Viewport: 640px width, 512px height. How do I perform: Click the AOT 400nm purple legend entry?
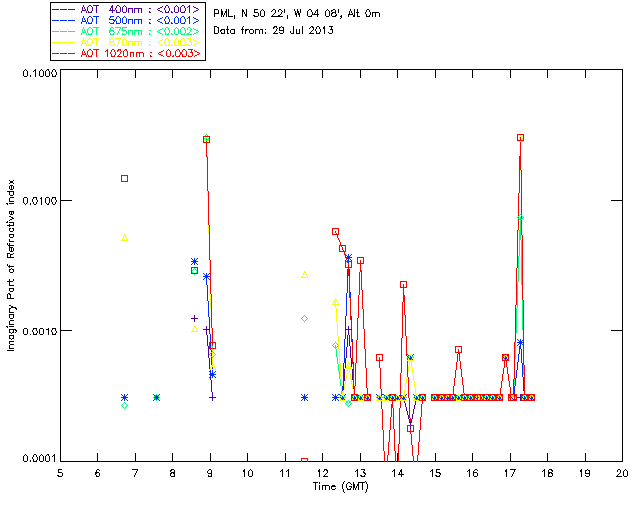(x=127, y=9)
